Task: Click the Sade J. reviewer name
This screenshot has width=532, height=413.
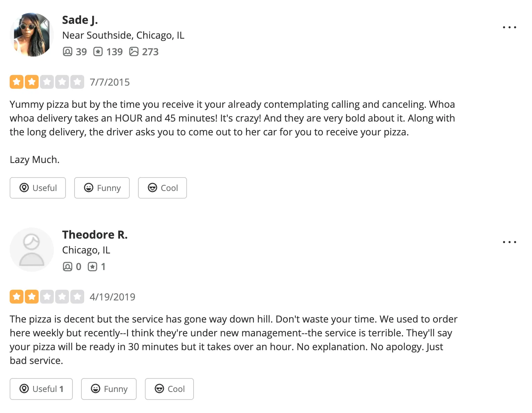Action: (80, 20)
